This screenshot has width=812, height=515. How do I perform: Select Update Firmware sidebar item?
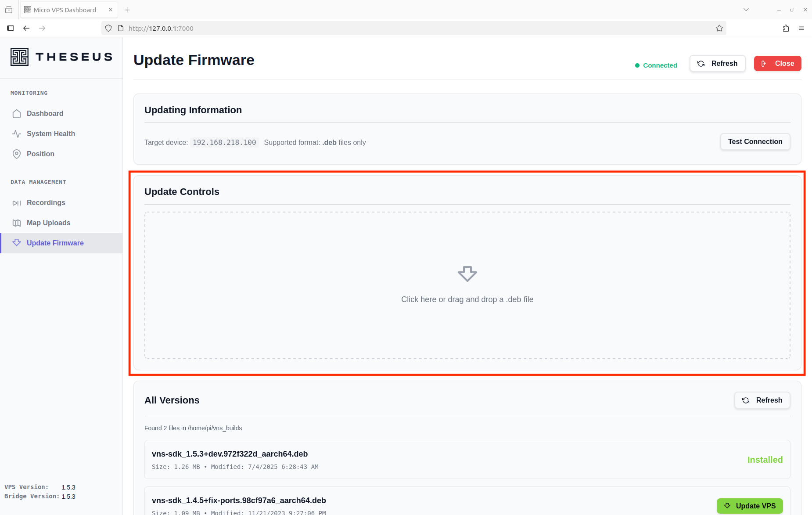click(x=55, y=243)
